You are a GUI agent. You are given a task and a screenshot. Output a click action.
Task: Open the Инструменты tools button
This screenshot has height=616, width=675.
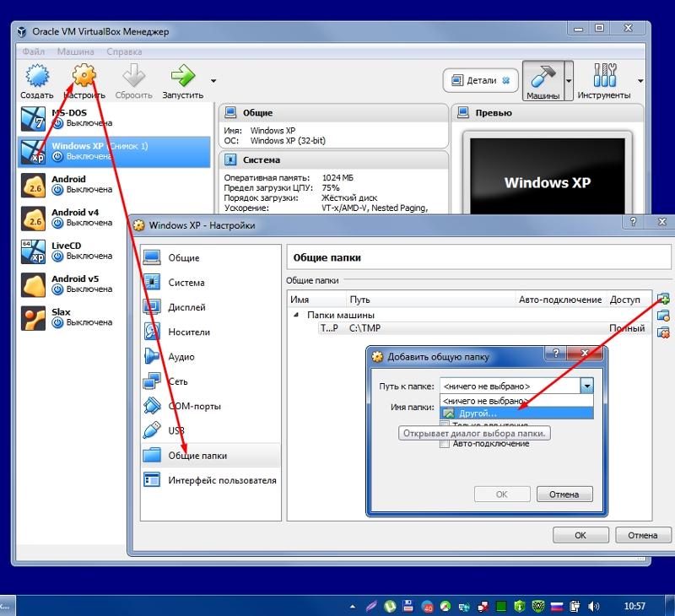(x=604, y=81)
